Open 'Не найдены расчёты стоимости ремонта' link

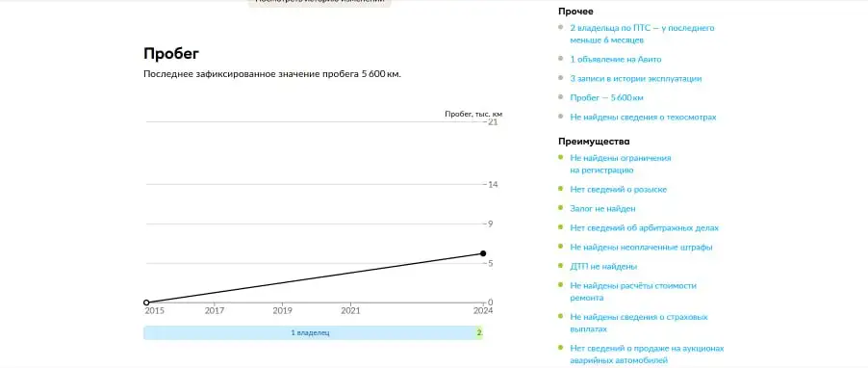tap(633, 292)
